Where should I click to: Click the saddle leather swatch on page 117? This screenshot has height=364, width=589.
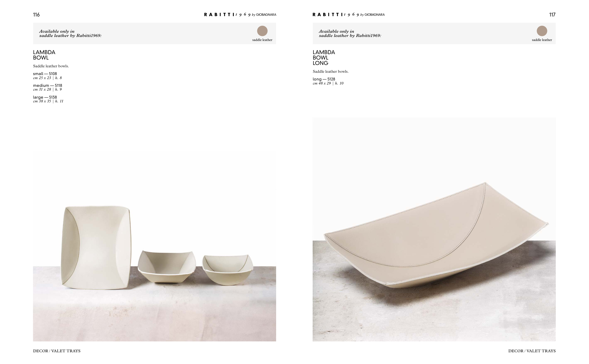click(542, 31)
